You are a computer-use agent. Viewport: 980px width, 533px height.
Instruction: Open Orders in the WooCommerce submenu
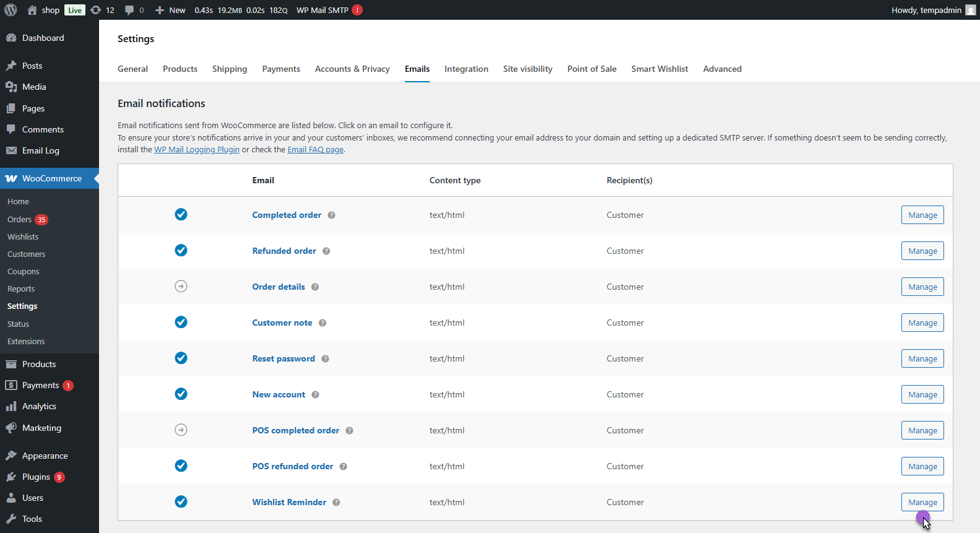coord(19,219)
